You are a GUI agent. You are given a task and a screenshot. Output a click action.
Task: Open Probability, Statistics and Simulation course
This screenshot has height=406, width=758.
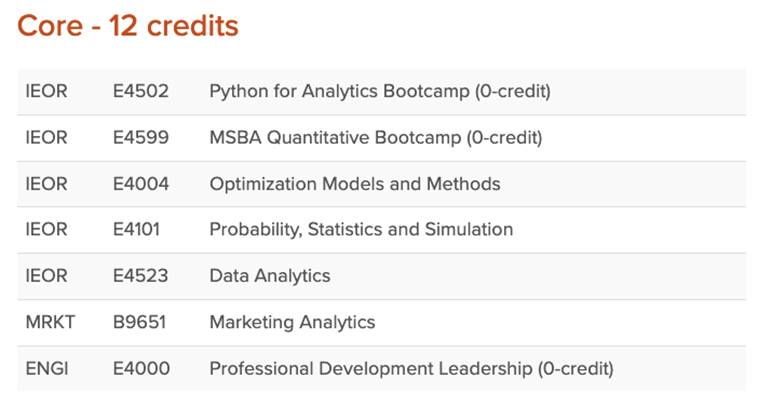tap(361, 230)
